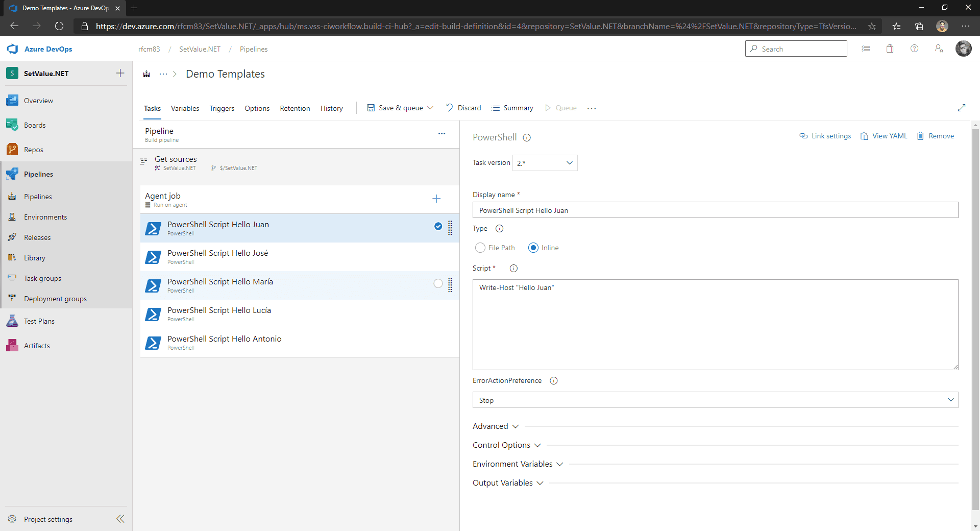Click the Project settings gear
980x531 pixels.
(12, 519)
